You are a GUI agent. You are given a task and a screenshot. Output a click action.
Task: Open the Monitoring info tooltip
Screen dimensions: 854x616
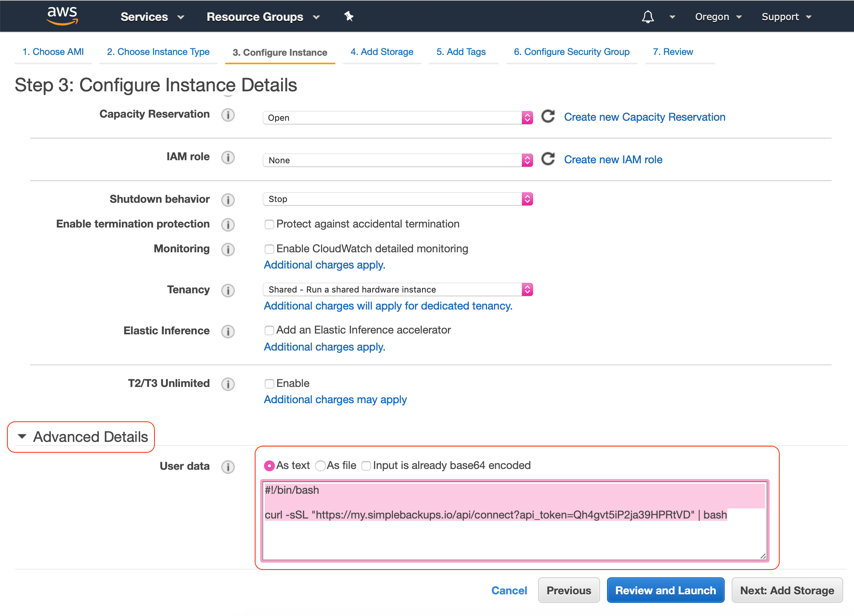[228, 250]
